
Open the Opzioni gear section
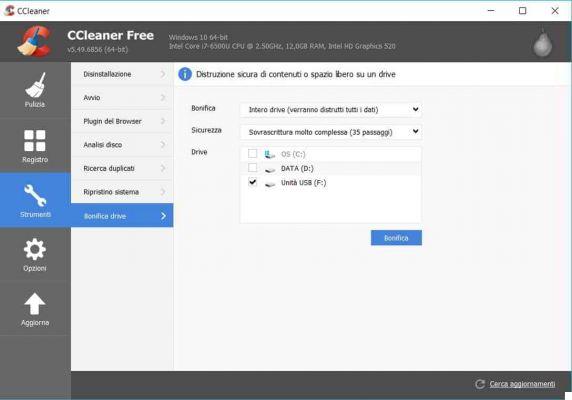click(35, 255)
